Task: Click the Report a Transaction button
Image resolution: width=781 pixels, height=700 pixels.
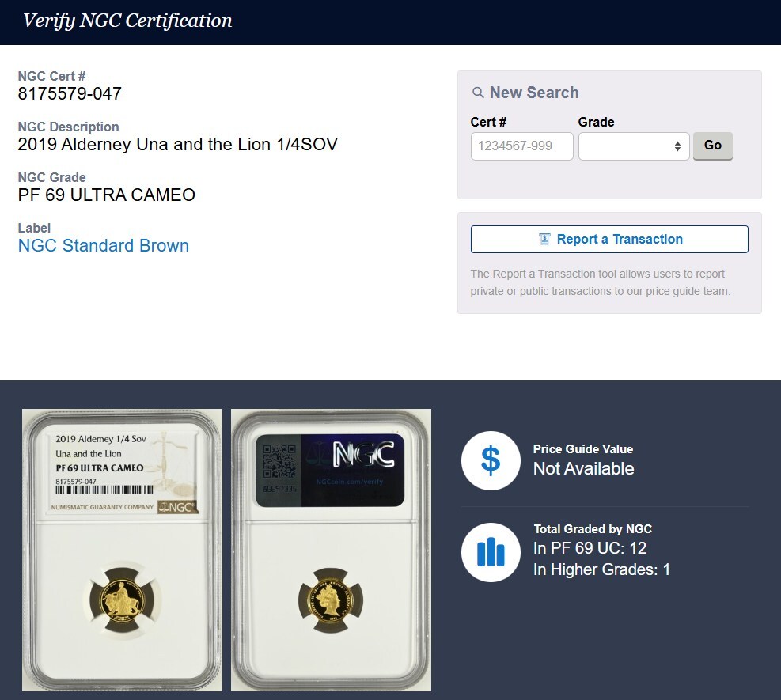Action: click(x=609, y=240)
